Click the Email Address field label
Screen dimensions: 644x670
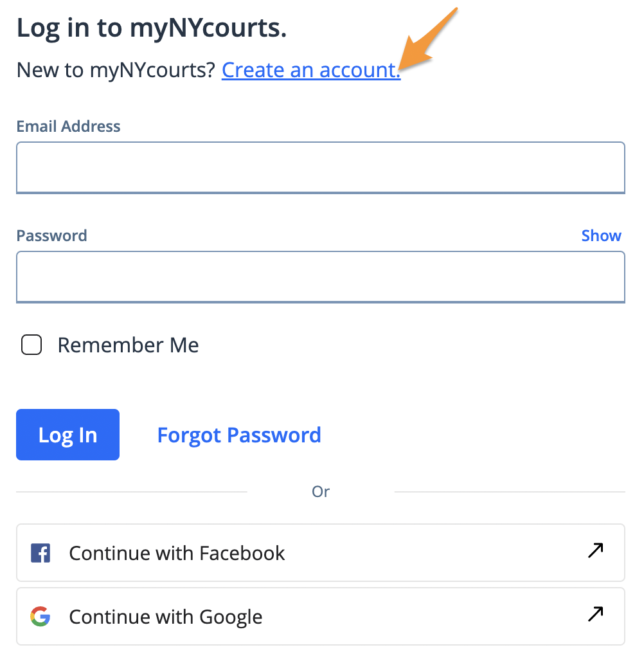coord(68,127)
